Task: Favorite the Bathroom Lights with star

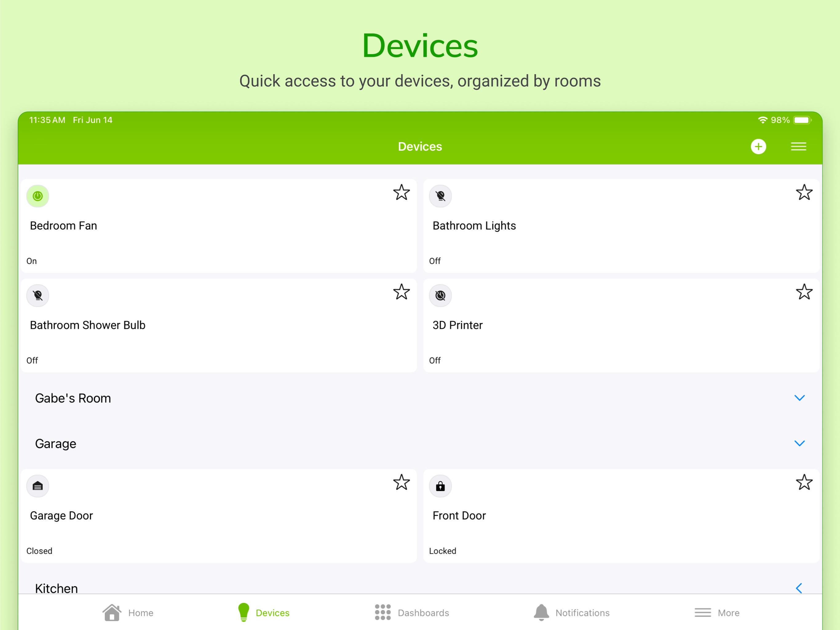Action: click(x=804, y=192)
